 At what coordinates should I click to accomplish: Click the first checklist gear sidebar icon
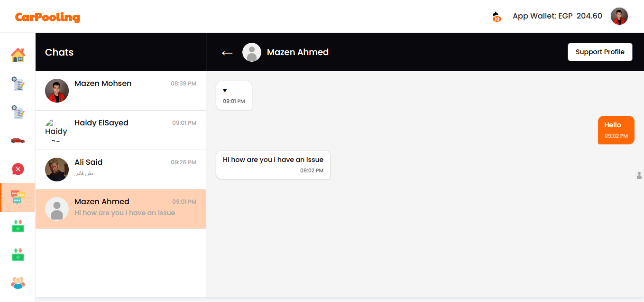click(x=18, y=84)
